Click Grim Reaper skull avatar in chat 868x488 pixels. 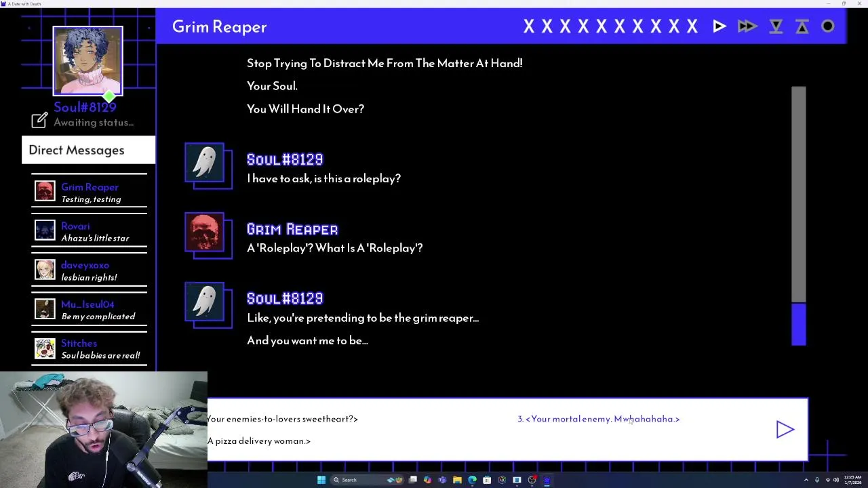pos(204,232)
